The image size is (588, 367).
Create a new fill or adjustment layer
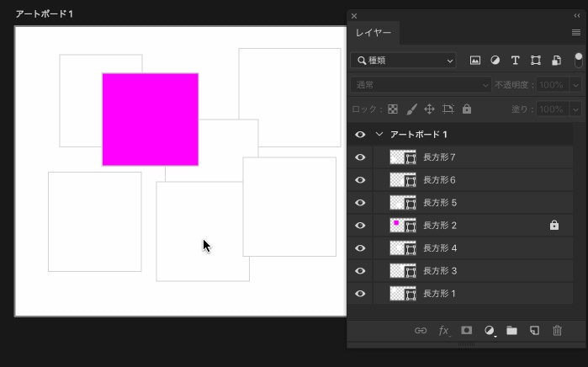(490, 331)
